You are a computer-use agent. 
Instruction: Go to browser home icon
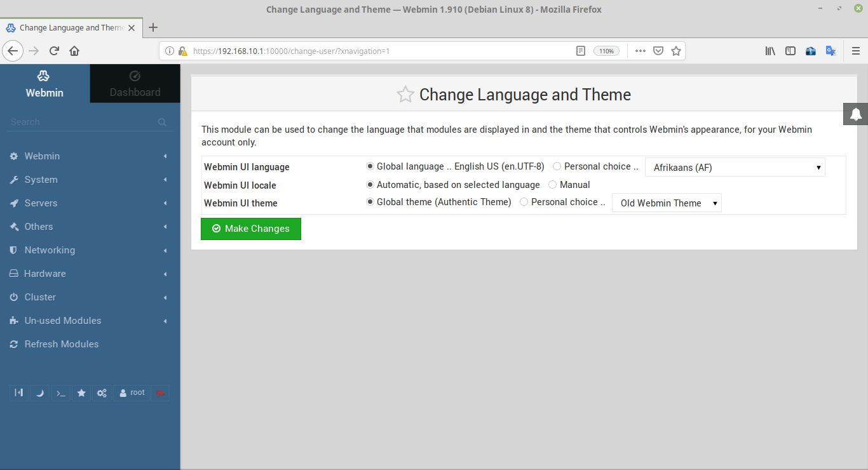(x=74, y=51)
